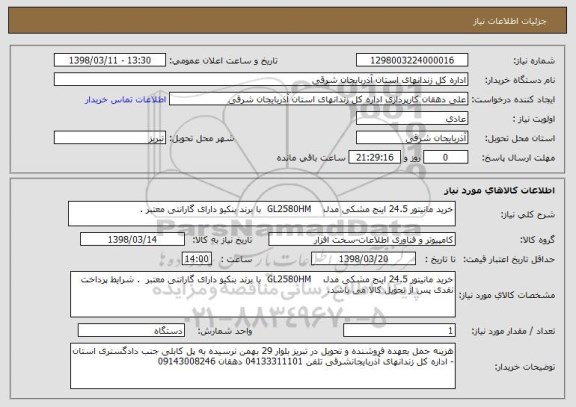Click the اولویت نیاز label
576x407 pixels.
534,119
